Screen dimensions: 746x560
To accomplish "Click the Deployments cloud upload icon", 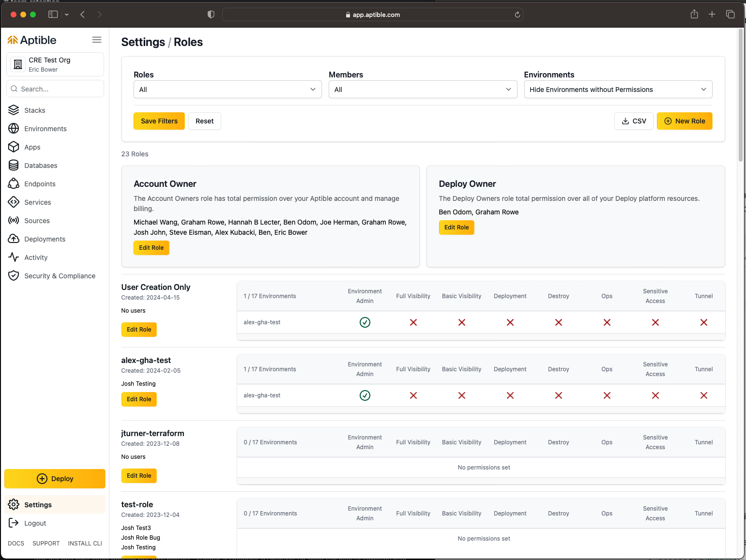I will point(14,239).
